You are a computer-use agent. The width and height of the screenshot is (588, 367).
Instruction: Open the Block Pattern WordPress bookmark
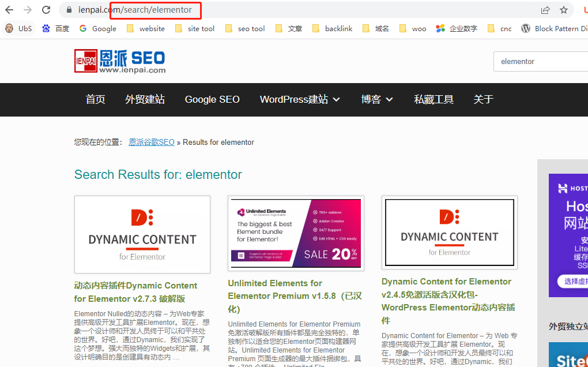(x=555, y=28)
